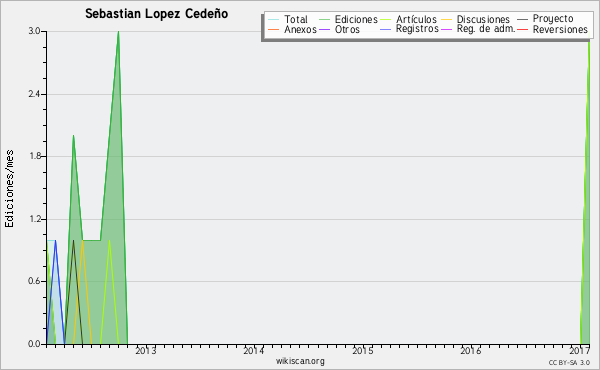The image size is (600, 370).
Task: Click the 0.6 y-axis value
Action: [x=34, y=282]
